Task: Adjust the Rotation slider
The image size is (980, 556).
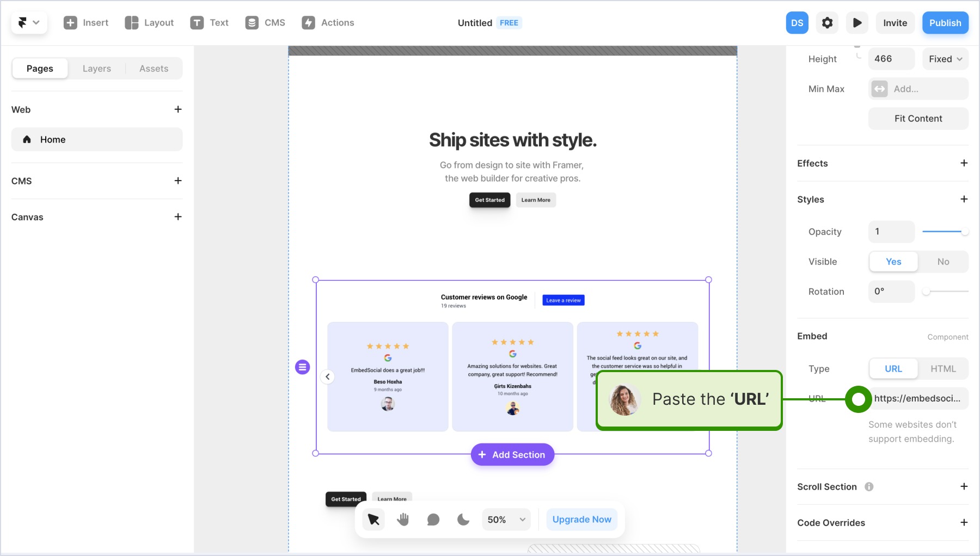Action: click(945, 292)
